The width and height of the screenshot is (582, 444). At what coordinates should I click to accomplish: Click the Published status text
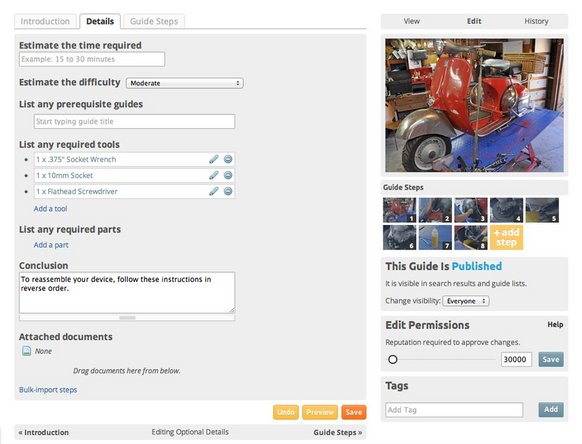click(x=477, y=266)
